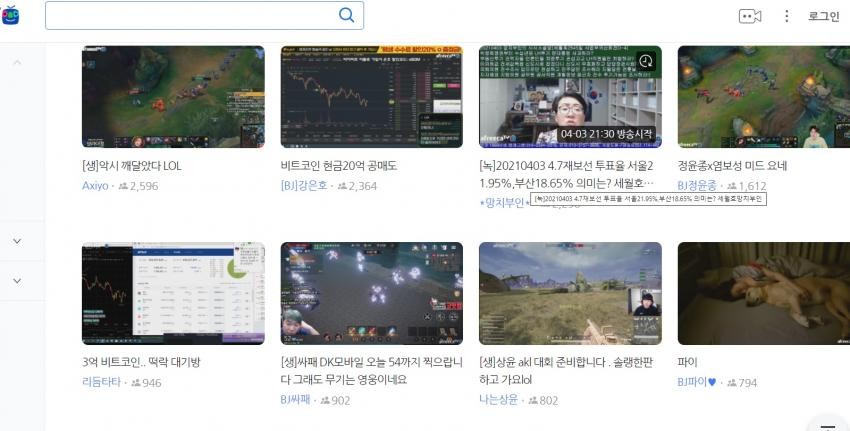Open streamer BJ싸패 channel link
This screenshot has height=431, width=850.
[295, 400]
